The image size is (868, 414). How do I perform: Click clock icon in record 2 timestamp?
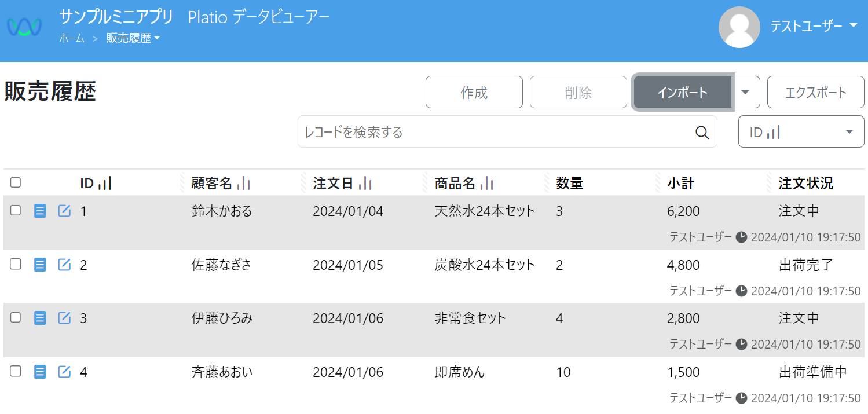741,291
